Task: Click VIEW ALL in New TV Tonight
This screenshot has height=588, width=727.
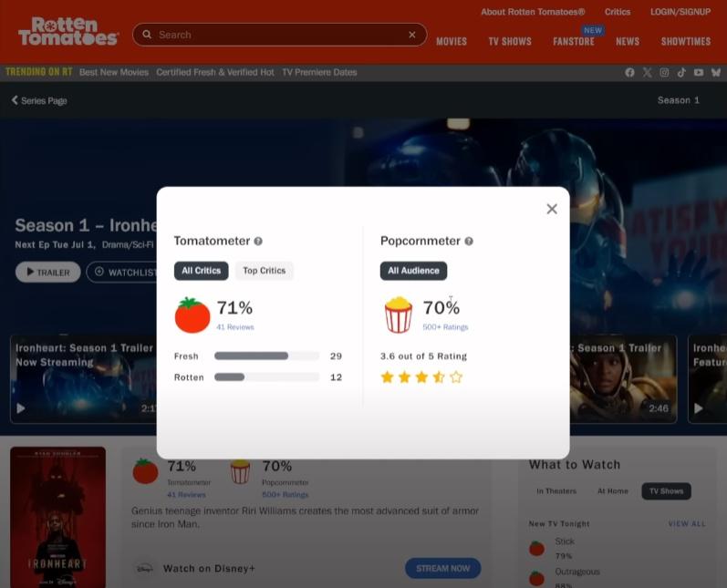Action: pyautogui.click(x=687, y=523)
